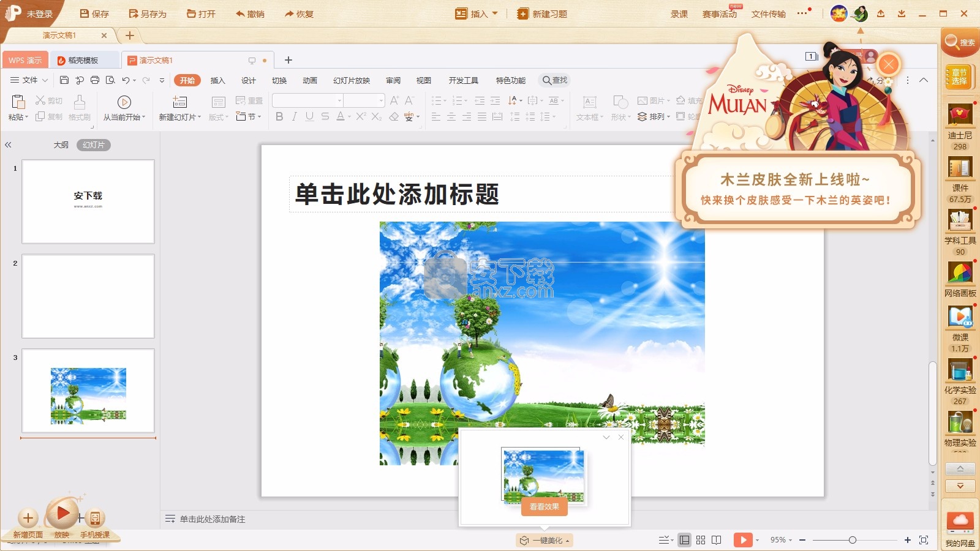Viewport: 980px width, 551px height.
Task: Expand the font size combo box
Action: click(381, 100)
